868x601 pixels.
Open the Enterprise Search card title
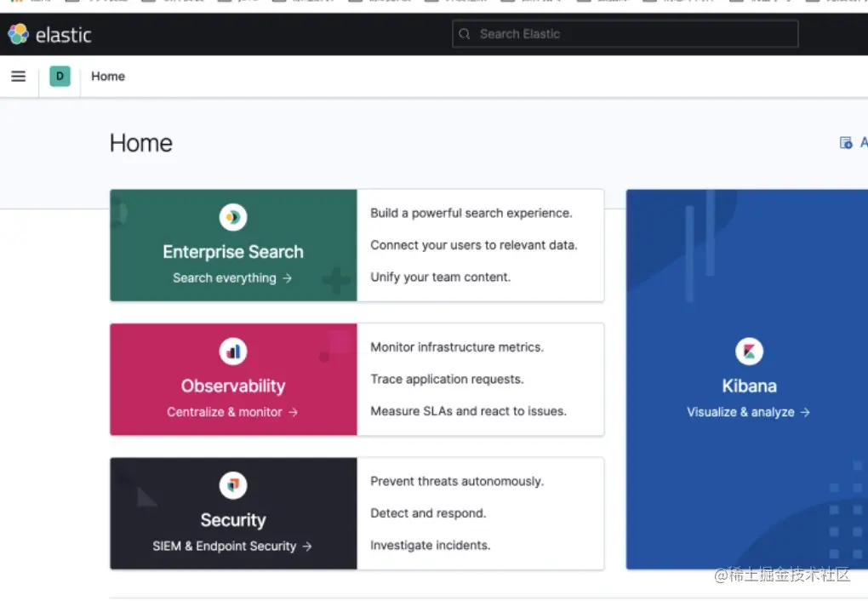coord(233,252)
